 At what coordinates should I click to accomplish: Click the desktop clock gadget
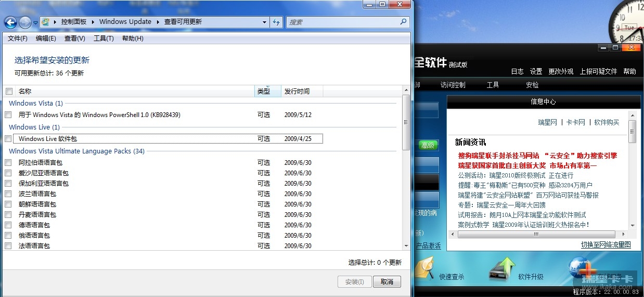628,22
